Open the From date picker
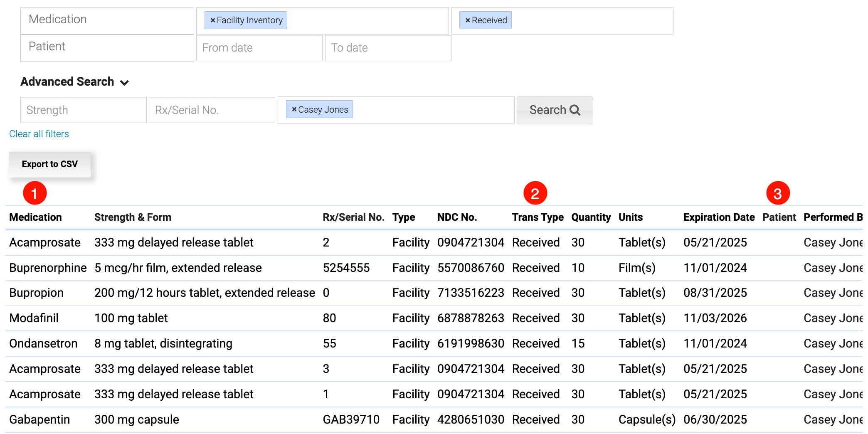The width and height of the screenshot is (868, 434). [259, 47]
